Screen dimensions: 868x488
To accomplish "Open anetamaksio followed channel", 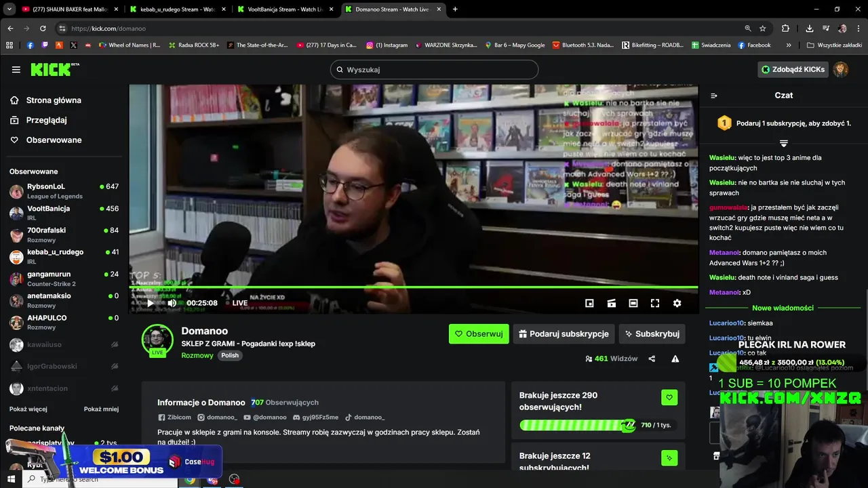I will 64,300.
